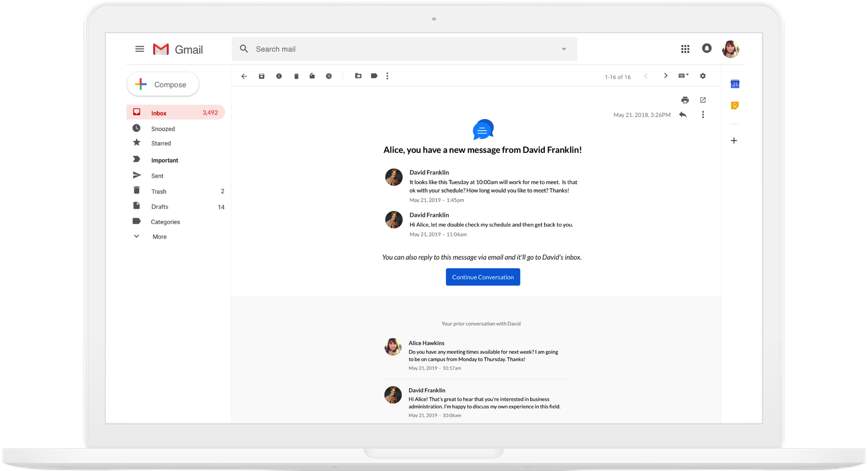Expand the More section in the sidebar
The height and width of the screenshot is (471, 868).
click(159, 237)
